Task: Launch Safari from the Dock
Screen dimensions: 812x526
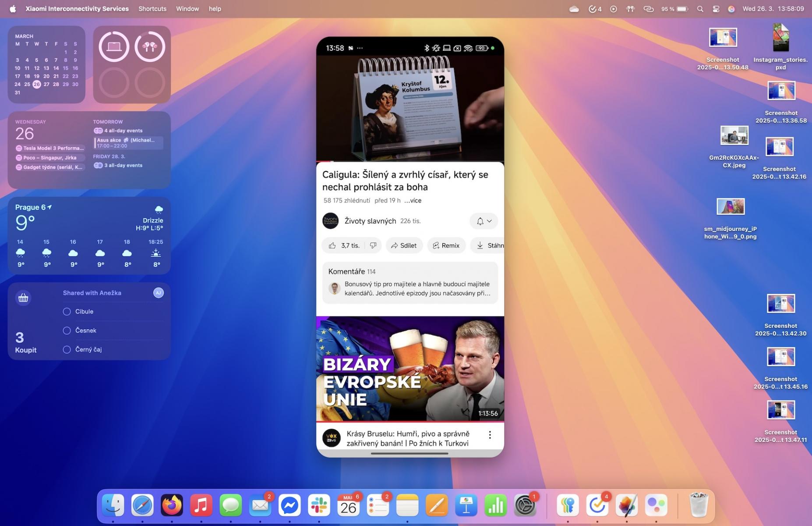Action: [142, 505]
